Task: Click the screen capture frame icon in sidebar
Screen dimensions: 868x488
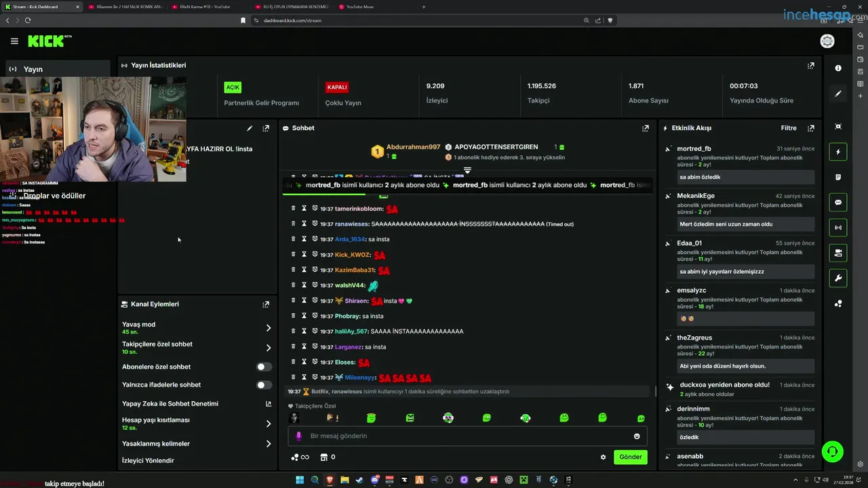Action: coord(838,127)
